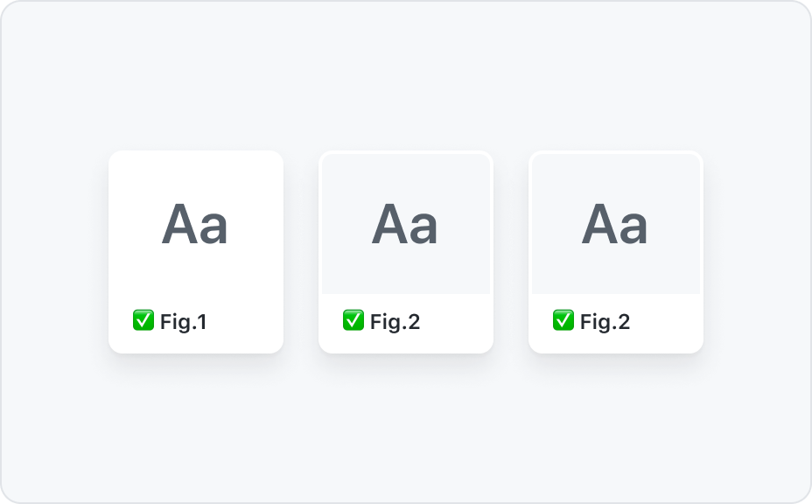812x504 pixels.
Task: Click the lowercase a in the rightmost card
Action: [633, 228]
